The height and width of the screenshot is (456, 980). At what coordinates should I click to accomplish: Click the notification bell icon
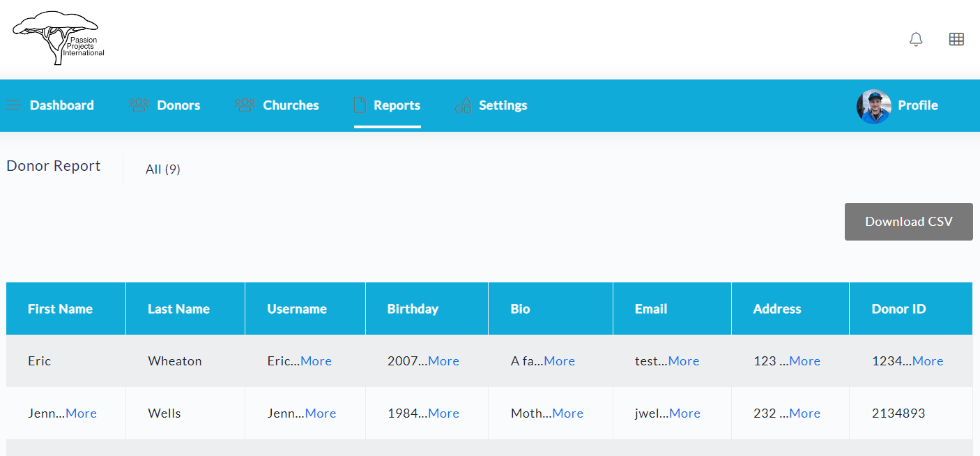coord(916,40)
